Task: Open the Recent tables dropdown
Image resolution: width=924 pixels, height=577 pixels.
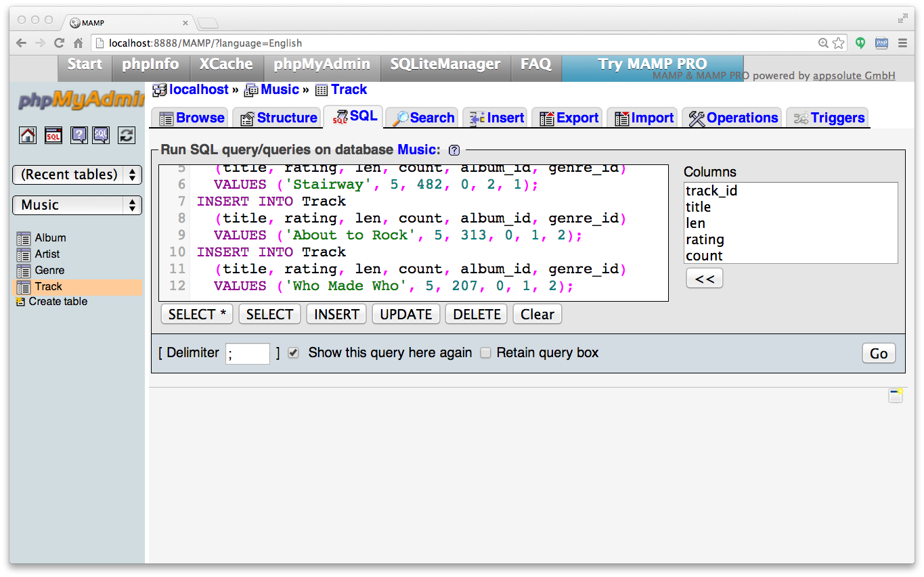Action: click(x=77, y=175)
